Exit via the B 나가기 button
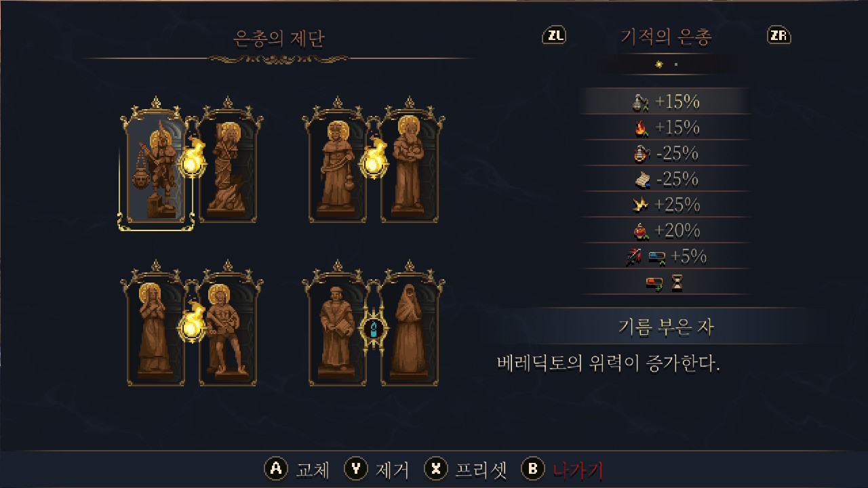This screenshot has width=868, height=488. (562, 469)
